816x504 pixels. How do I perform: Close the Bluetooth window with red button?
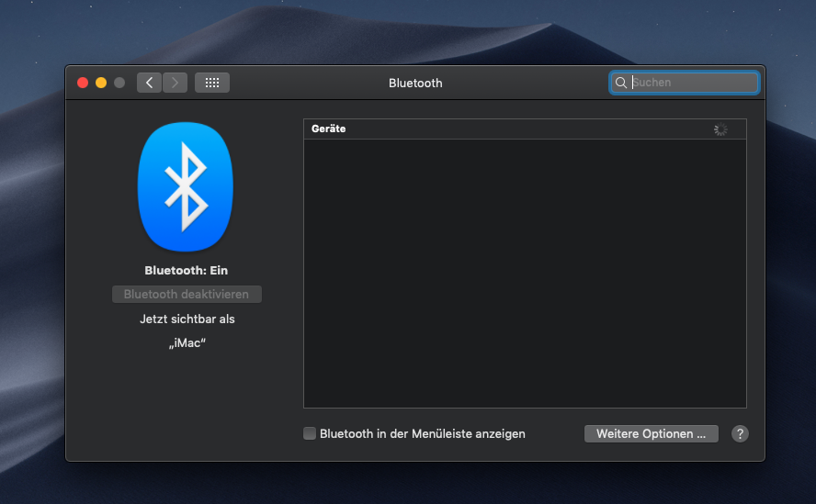point(82,83)
